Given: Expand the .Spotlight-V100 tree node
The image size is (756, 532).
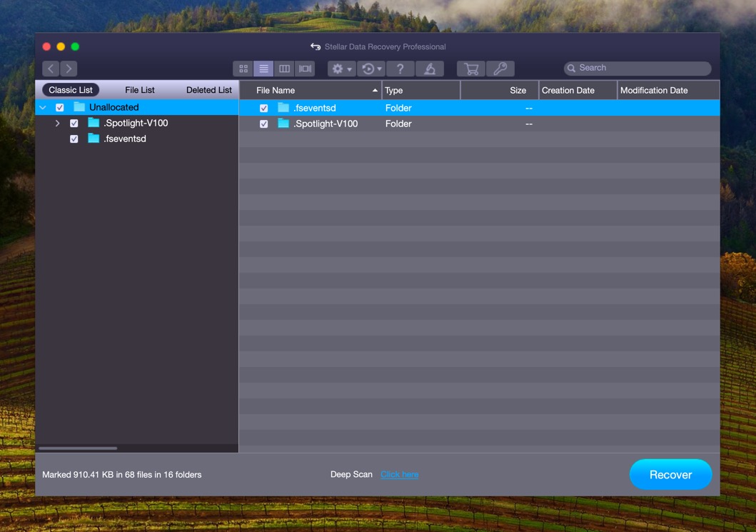Looking at the screenshot, I should coord(57,123).
